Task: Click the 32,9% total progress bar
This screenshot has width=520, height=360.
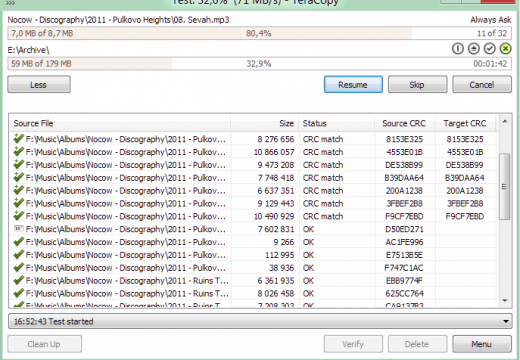Action: (259, 63)
